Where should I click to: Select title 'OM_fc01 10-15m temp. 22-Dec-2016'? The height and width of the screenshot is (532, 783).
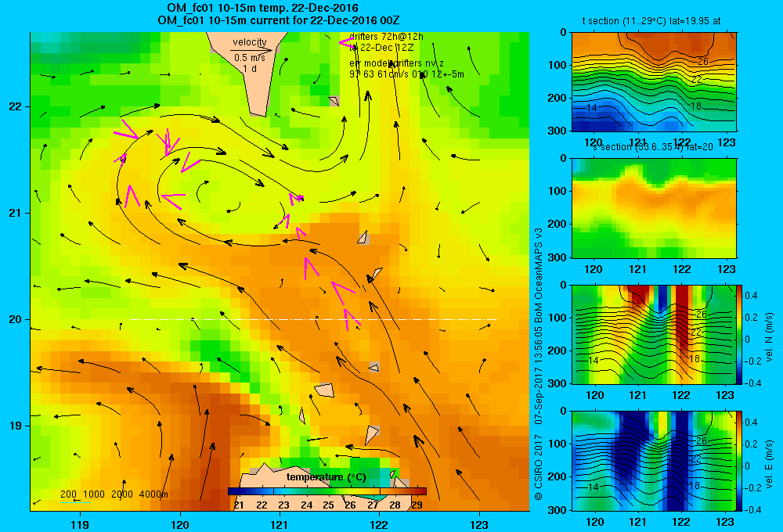point(262,8)
